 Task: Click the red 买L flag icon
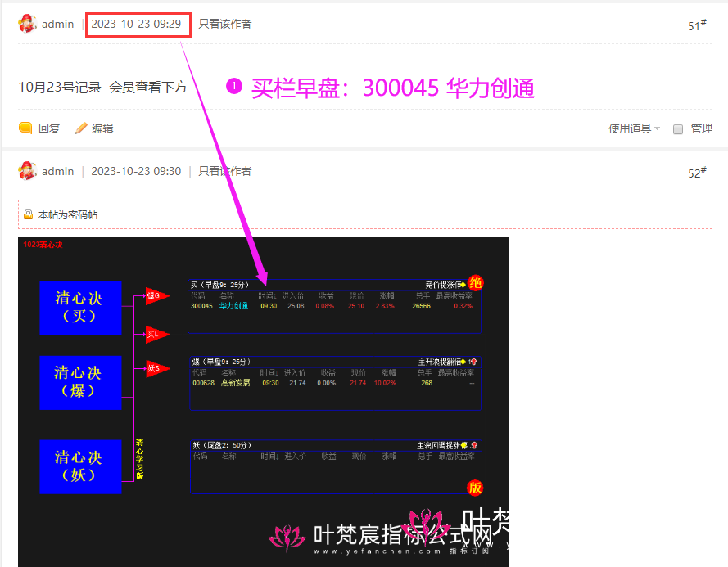point(157,334)
